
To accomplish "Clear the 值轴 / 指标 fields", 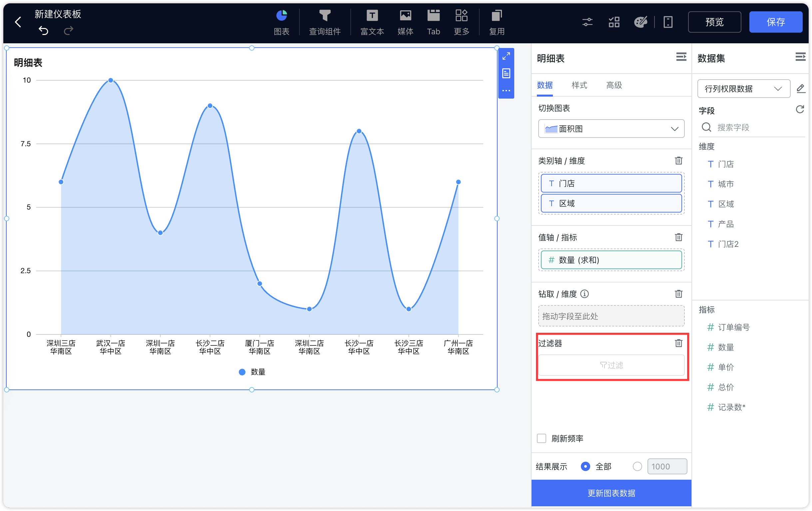I will tap(678, 237).
